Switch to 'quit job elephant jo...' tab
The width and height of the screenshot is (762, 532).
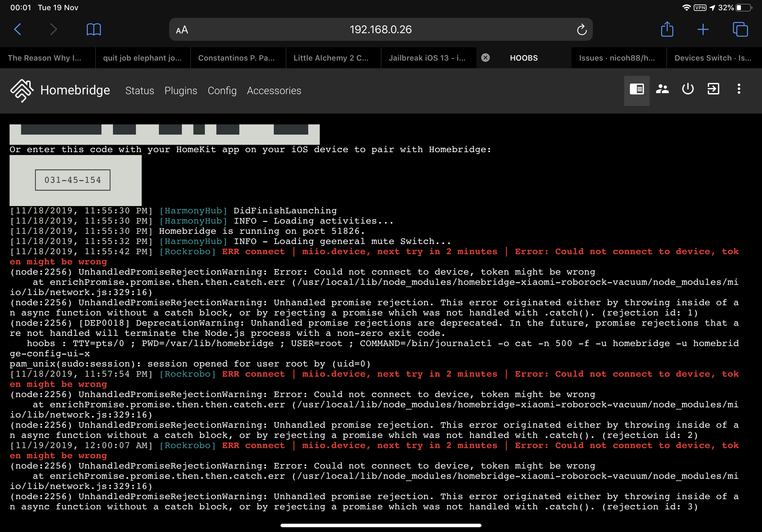143,58
